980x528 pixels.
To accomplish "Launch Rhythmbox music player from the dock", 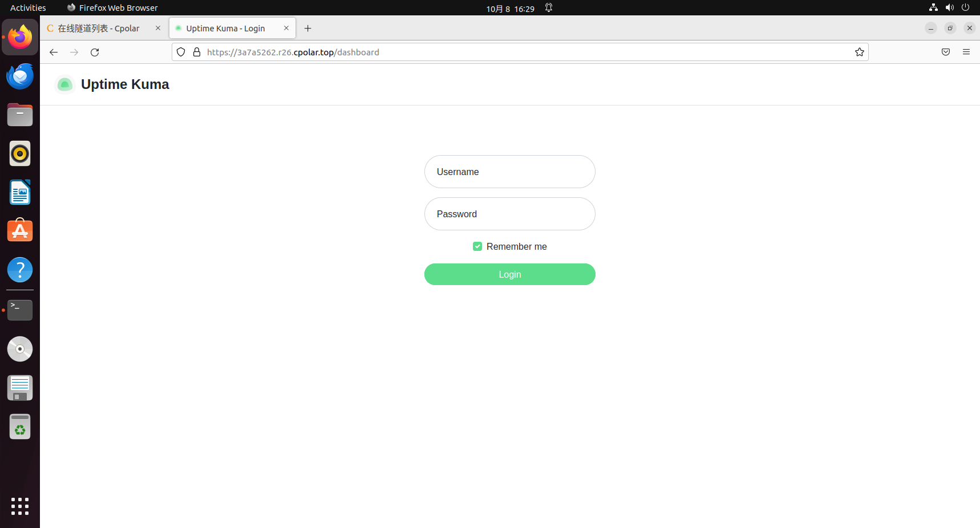I will 20,153.
